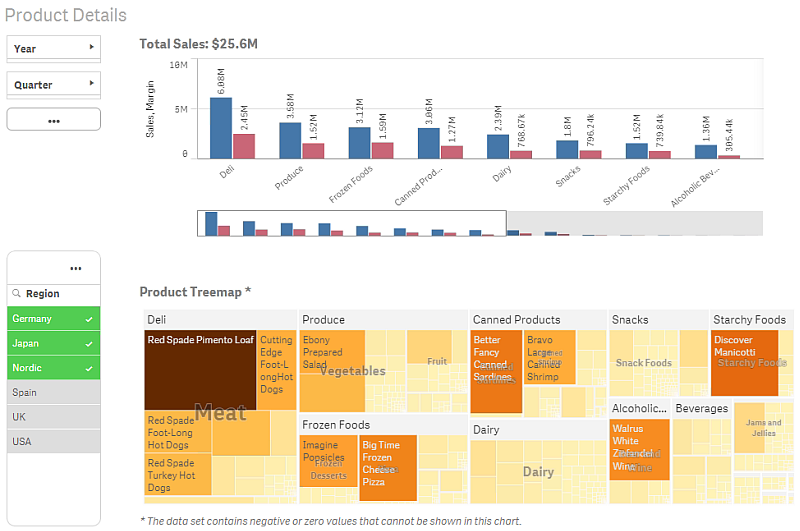
Task: Click the ellipsis button below Quarter
Action: 54,120
